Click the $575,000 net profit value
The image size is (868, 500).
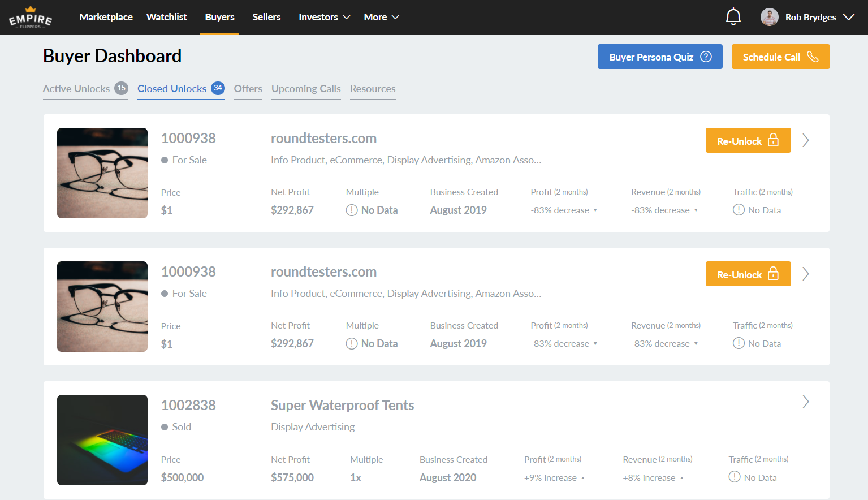click(292, 477)
